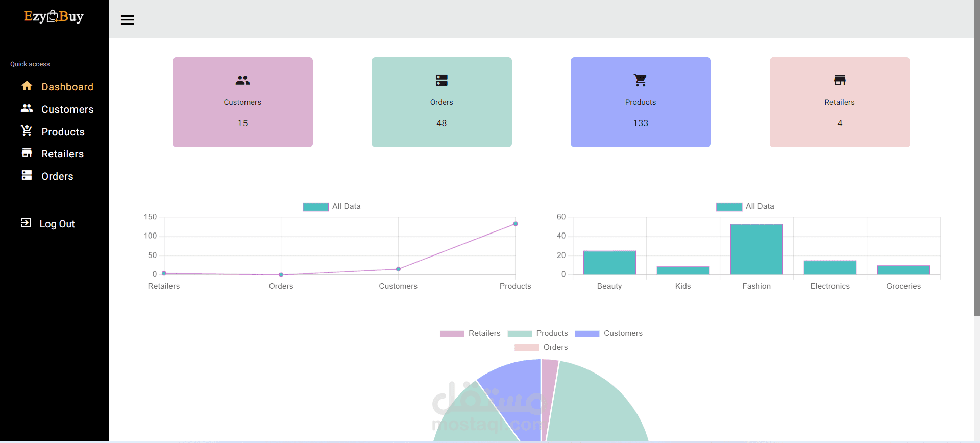The height and width of the screenshot is (443, 980).
Task: Click the Dashboard home icon in sidebar
Action: pyautogui.click(x=27, y=86)
